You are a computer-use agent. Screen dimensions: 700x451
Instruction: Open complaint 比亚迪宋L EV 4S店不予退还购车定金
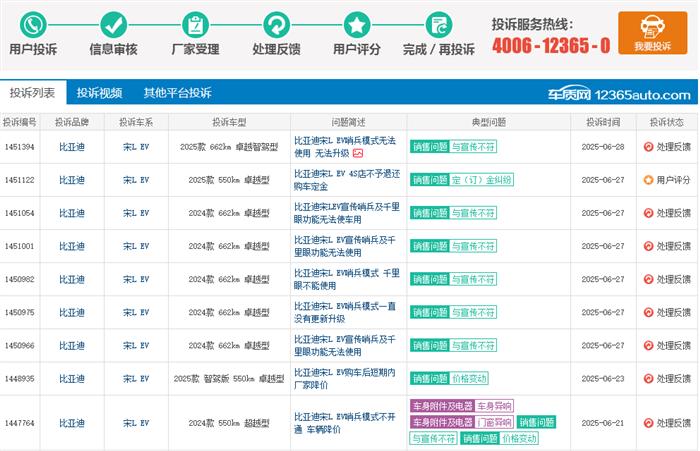pos(347,180)
